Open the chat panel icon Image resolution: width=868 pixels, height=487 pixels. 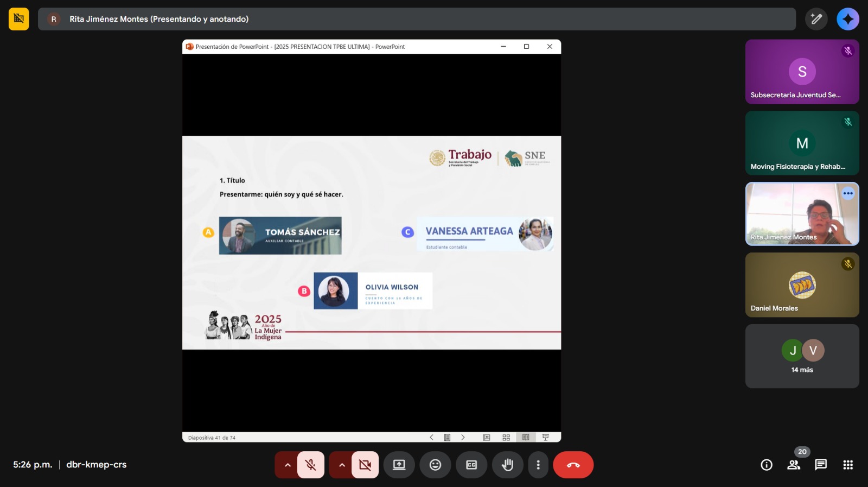821,465
